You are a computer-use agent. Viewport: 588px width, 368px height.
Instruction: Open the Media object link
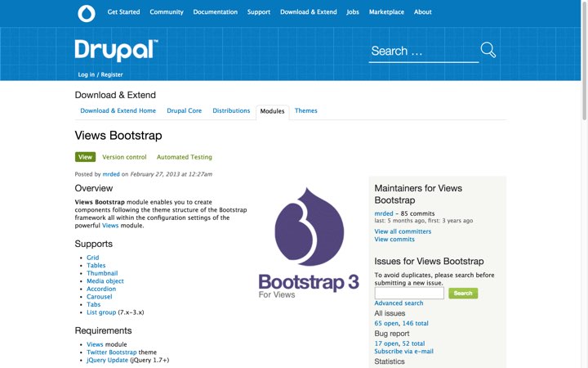[x=105, y=280]
